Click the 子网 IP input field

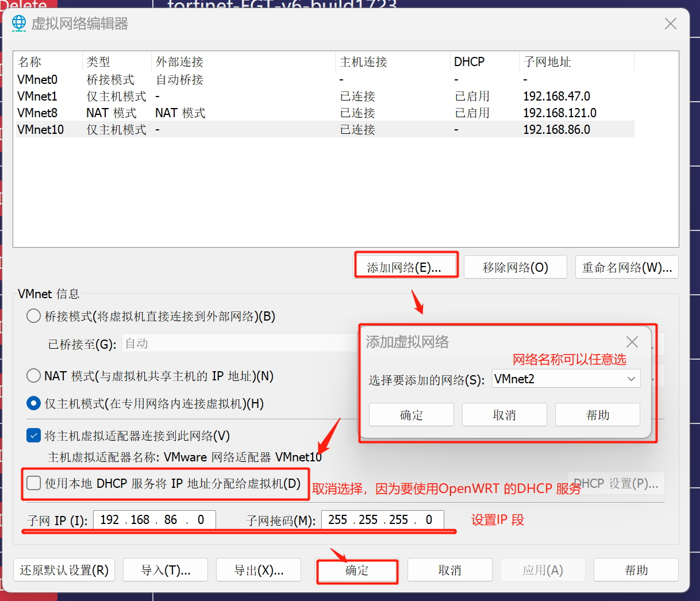(154, 519)
